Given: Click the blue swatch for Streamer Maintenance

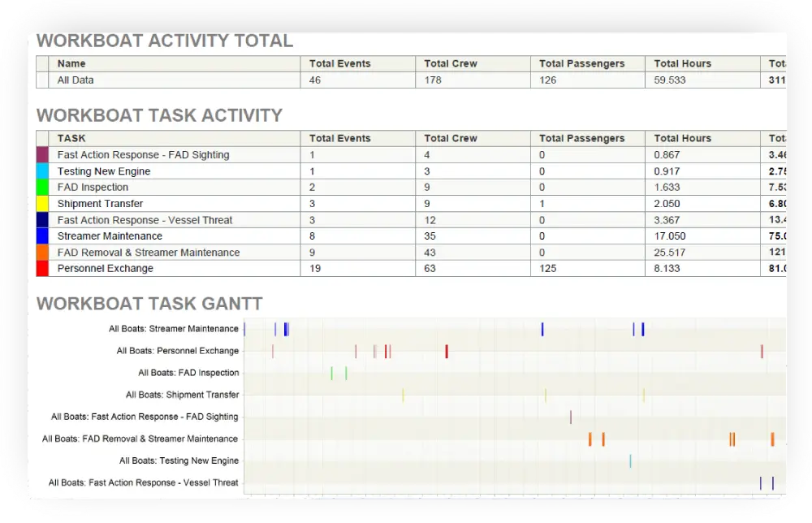Looking at the screenshot, I should click(x=42, y=236).
